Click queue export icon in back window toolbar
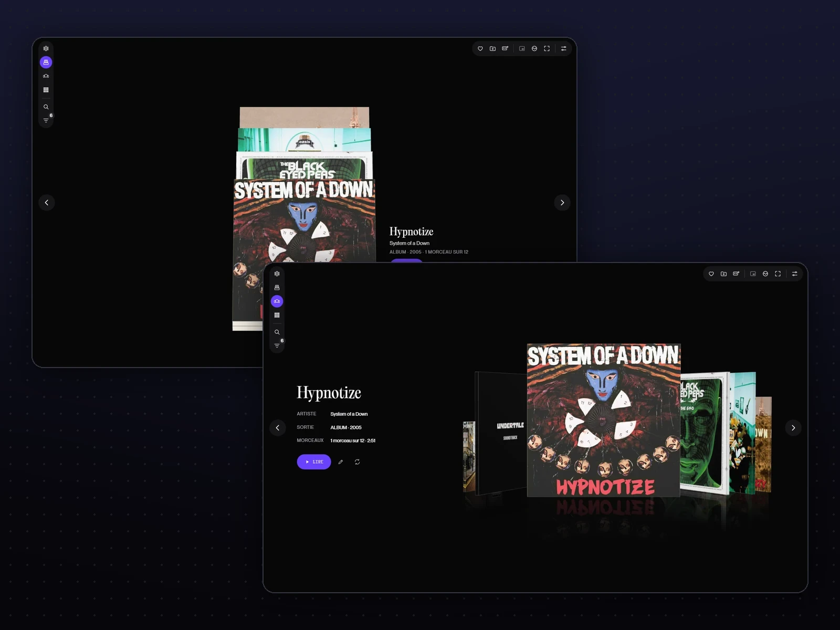Image resolution: width=840 pixels, height=630 pixels. (x=505, y=48)
